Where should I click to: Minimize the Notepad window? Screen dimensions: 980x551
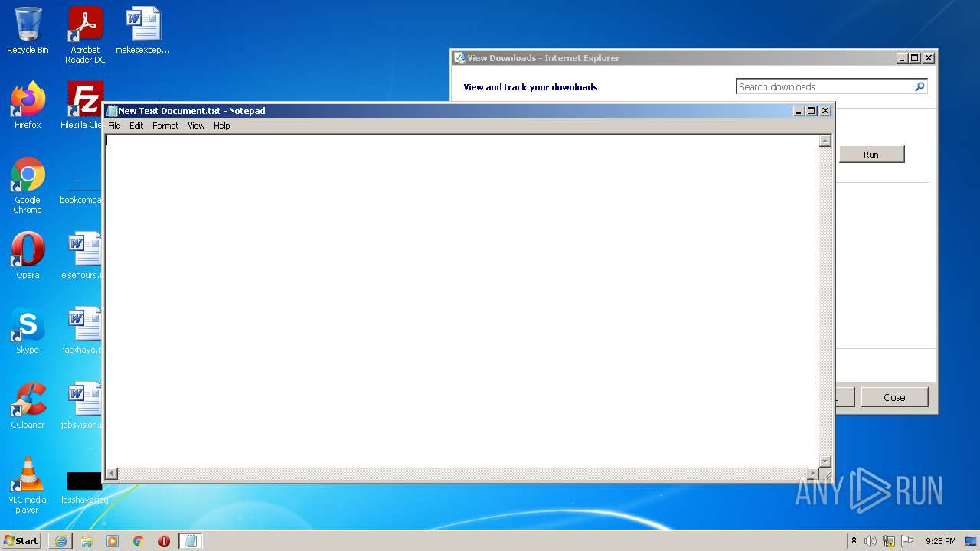pyautogui.click(x=799, y=111)
